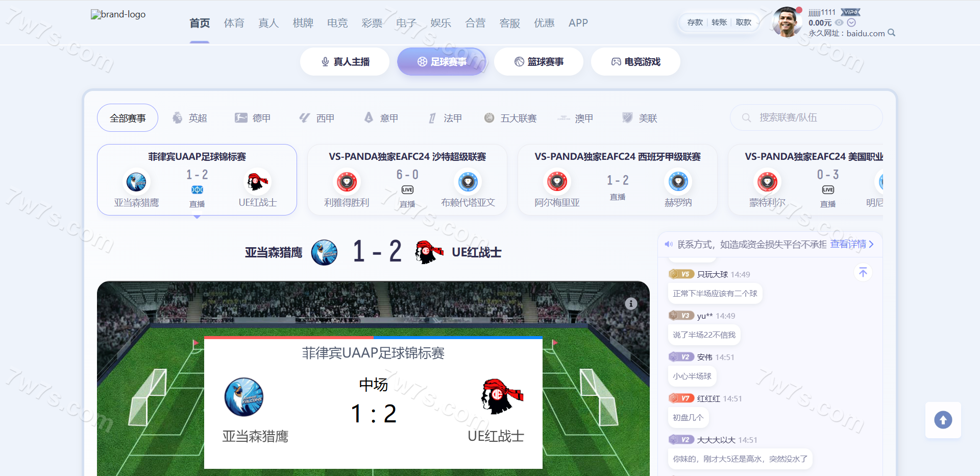Open the user avatar profile picture

tap(787, 22)
